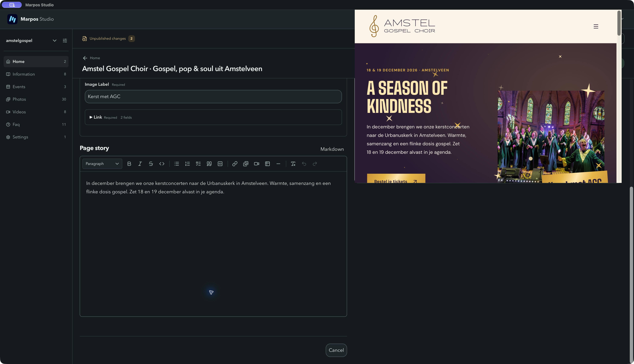The width and height of the screenshot is (634, 364).
Task: Insert a task checklist
Action: [198, 164]
